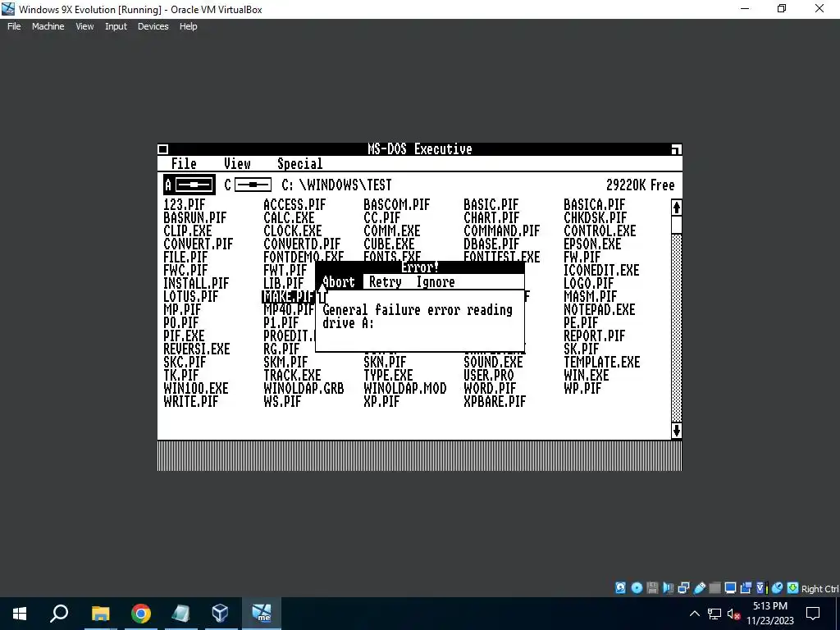
Task: Click the mouse integration icon in status bar
Action: pyautogui.click(x=778, y=587)
